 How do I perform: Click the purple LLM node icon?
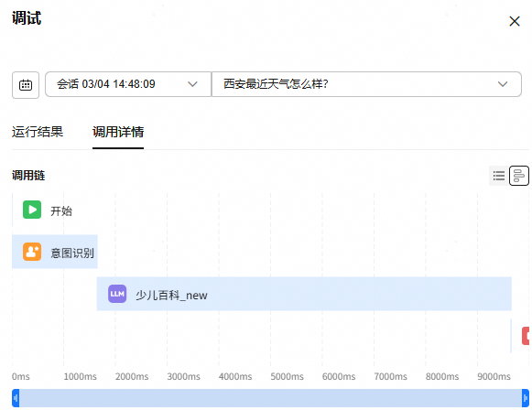(x=117, y=294)
